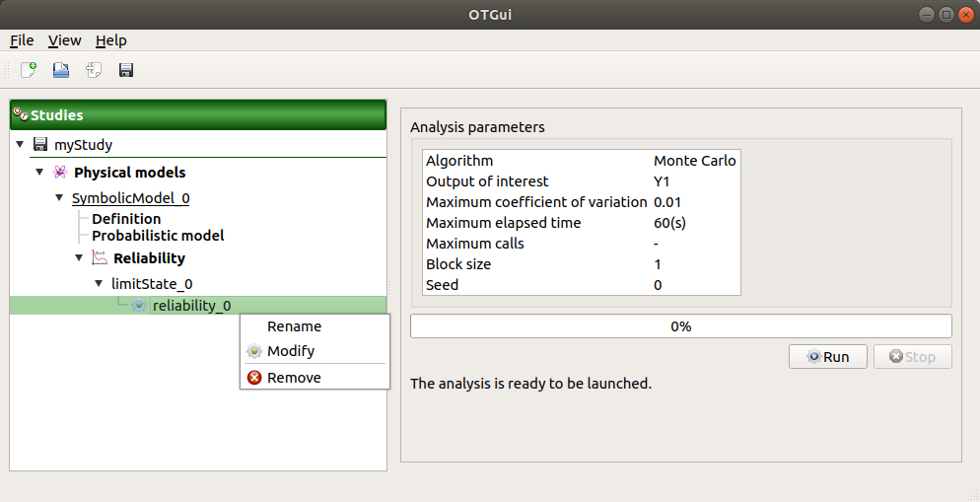The width and height of the screenshot is (980, 502).
Task: Select the Definition tree item
Action: [x=126, y=219]
